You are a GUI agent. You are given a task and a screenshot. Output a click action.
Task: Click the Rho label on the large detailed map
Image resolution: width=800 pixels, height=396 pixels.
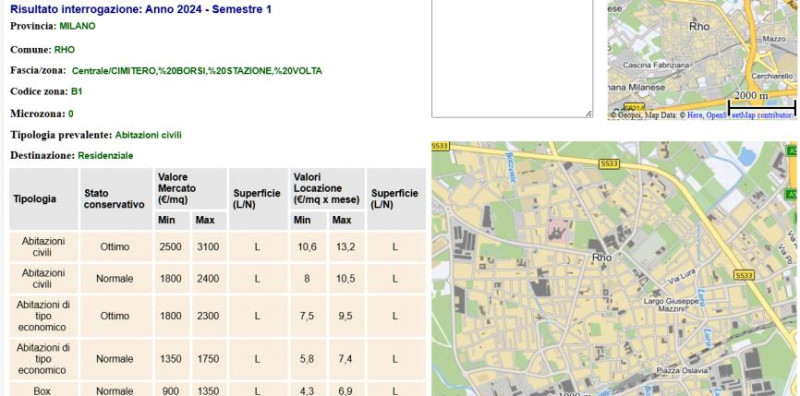602,258
